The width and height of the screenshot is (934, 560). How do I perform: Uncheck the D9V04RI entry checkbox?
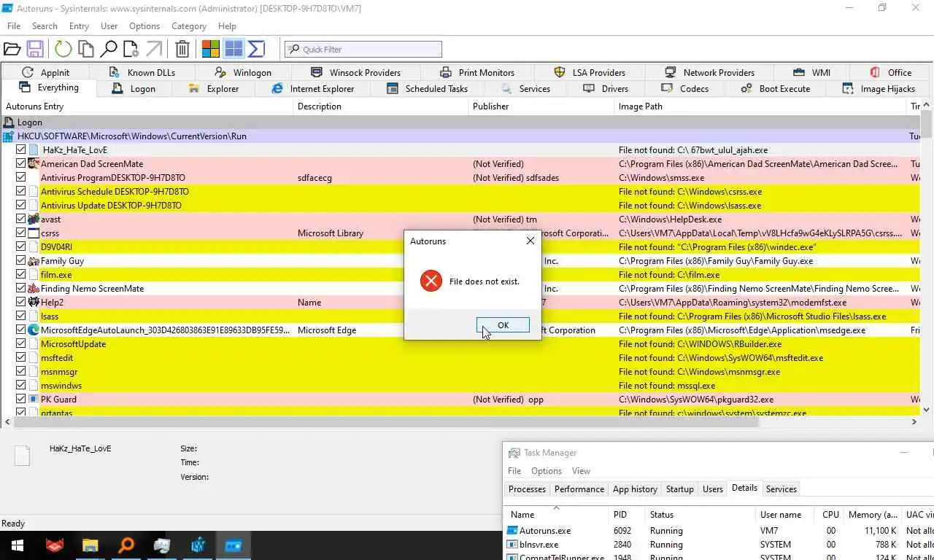20,246
